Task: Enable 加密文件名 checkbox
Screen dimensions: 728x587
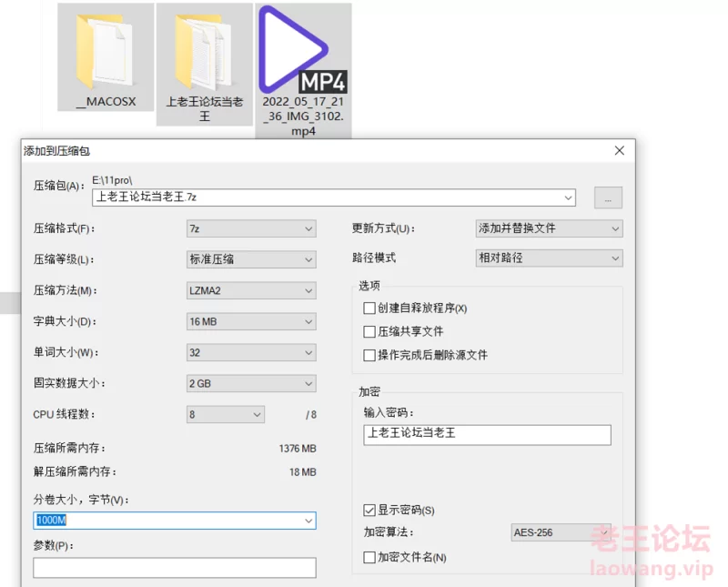Action: (369, 557)
